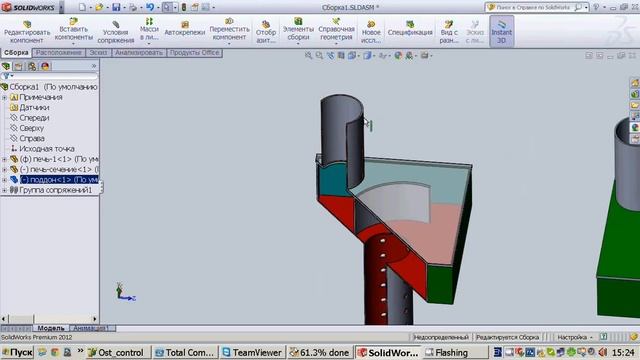
Task: Click the feature tree filter field
Action: tap(50, 76)
